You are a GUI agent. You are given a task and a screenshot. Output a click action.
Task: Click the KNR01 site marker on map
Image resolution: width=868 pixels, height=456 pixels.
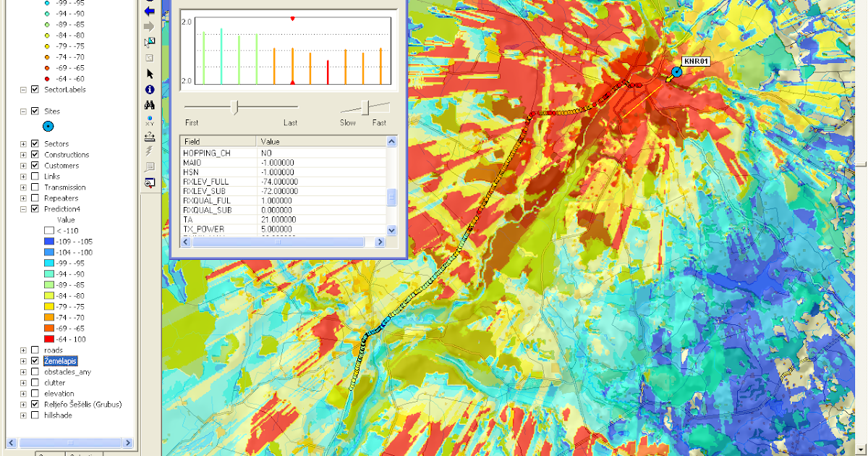pyautogui.click(x=677, y=72)
